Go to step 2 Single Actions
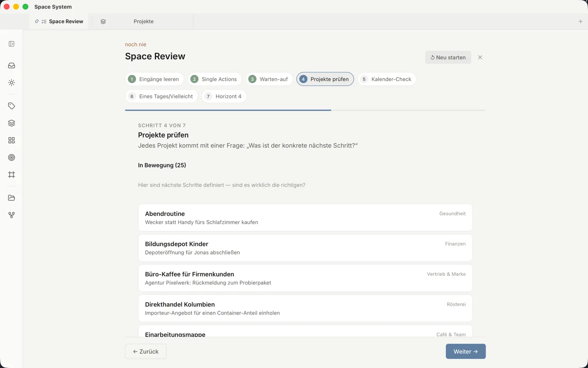Image resolution: width=588 pixels, height=368 pixels. (x=215, y=79)
